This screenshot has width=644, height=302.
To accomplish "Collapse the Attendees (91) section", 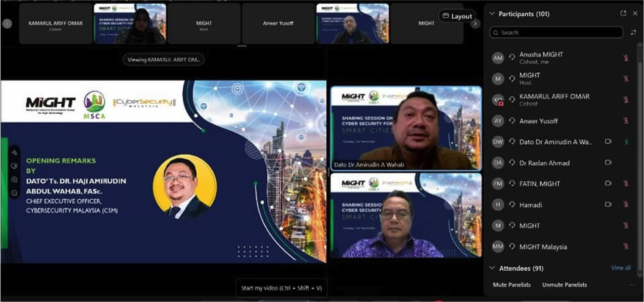I will pyautogui.click(x=492, y=268).
